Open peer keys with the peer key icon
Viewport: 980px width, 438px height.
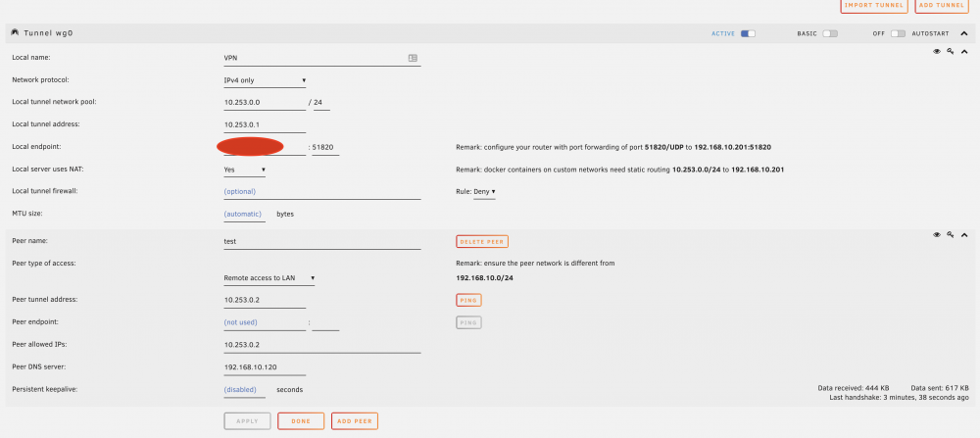[x=950, y=235]
